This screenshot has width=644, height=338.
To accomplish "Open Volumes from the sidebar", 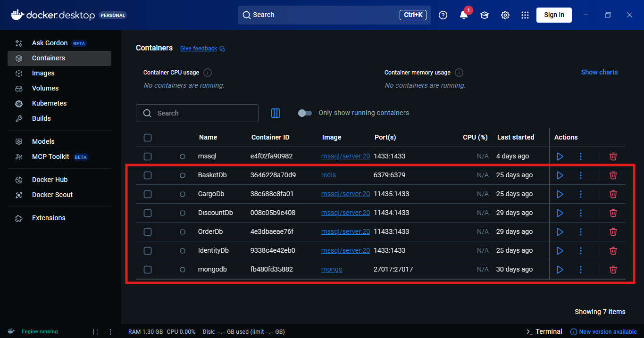I will (x=45, y=88).
